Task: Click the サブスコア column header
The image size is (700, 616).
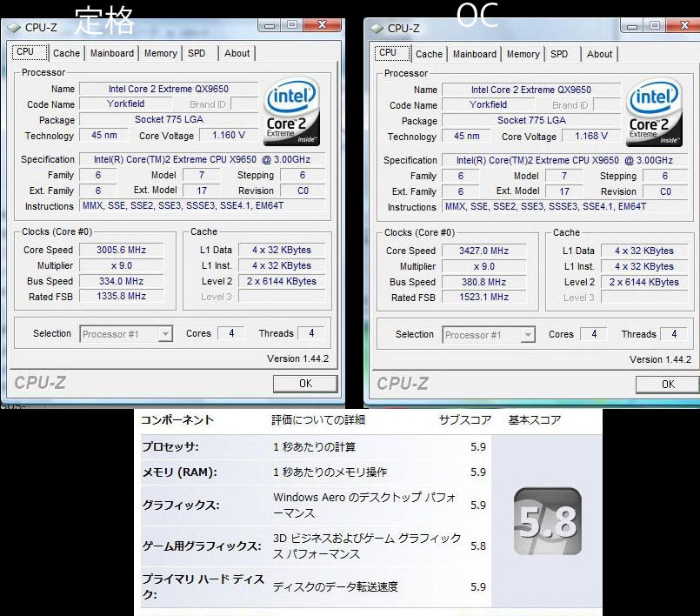Action: pyautogui.click(x=464, y=420)
